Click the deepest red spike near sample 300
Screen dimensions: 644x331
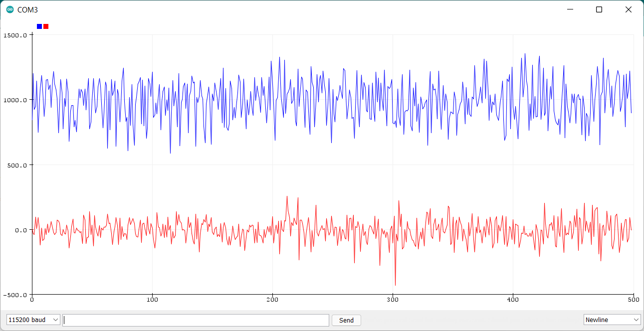tap(395, 285)
